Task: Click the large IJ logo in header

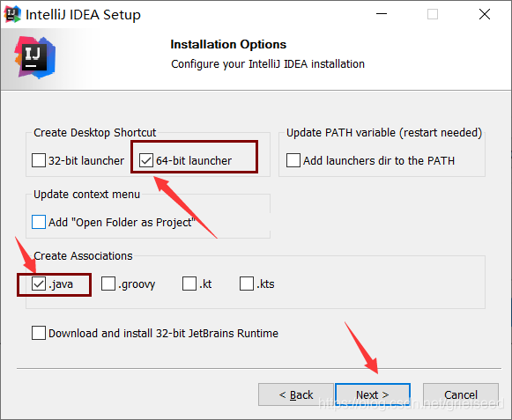Action: [x=35, y=58]
